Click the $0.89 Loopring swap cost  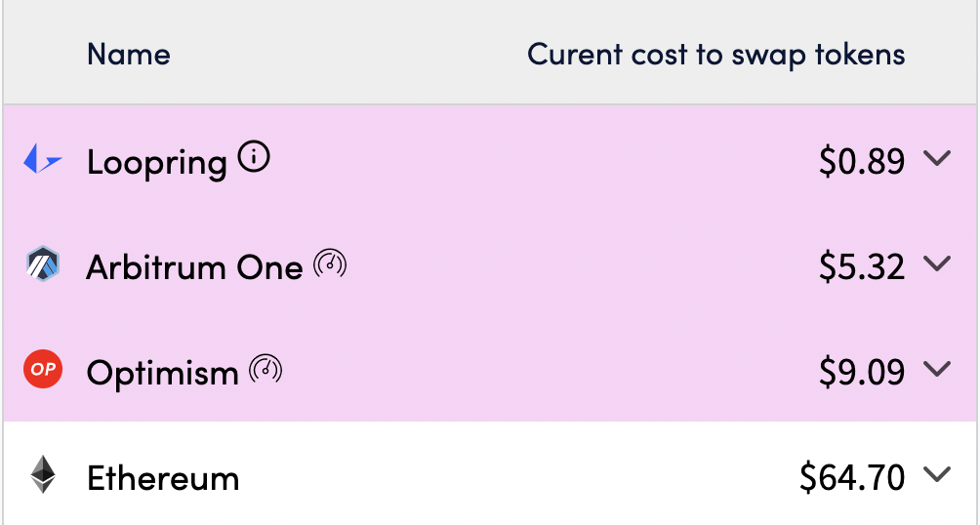(x=862, y=161)
